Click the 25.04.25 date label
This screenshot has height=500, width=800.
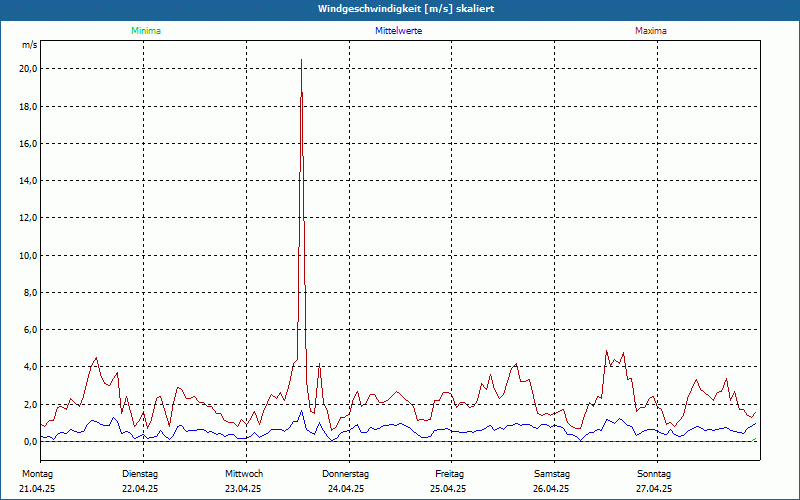click(448, 489)
